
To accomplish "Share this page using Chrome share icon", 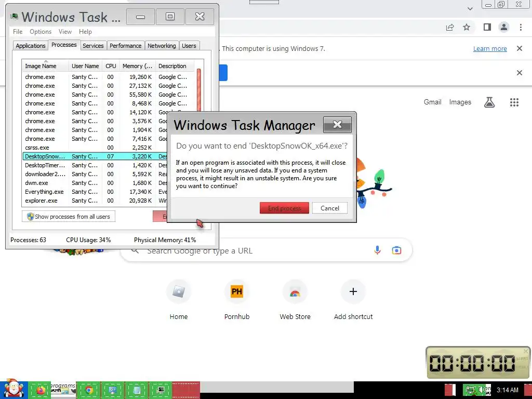I will [x=450, y=28].
